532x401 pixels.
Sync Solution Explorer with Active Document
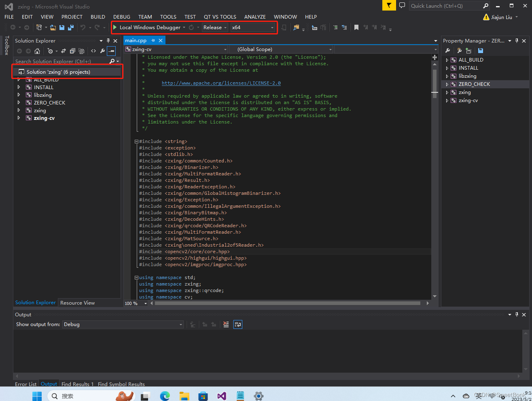tap(64, 51)
